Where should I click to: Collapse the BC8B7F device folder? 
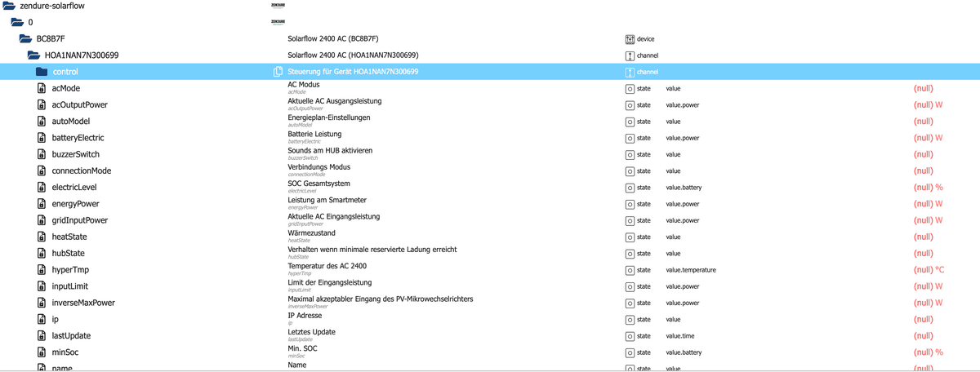pos(25,38)
